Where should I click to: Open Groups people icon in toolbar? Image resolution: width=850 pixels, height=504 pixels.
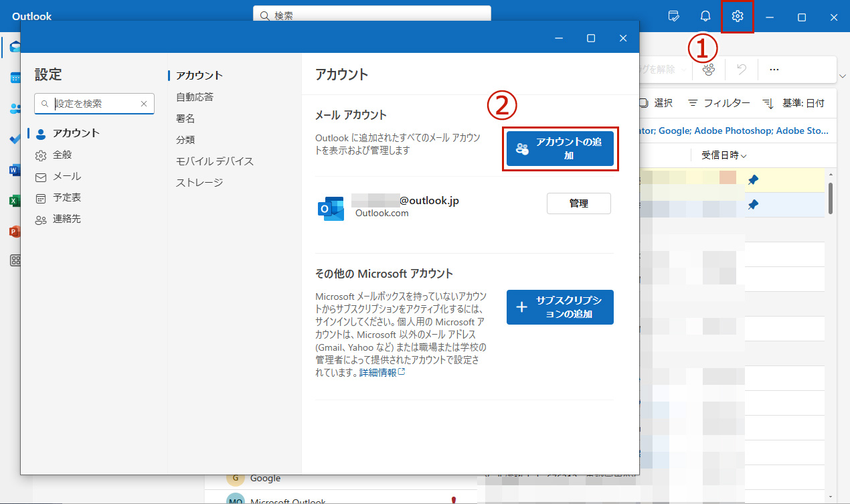pos(709,69)
